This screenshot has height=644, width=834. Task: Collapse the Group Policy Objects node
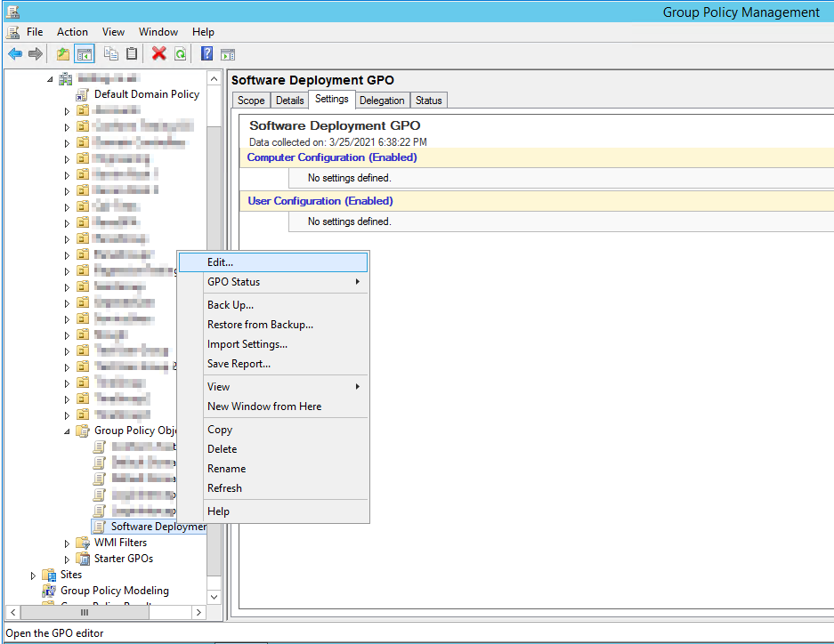coord(67,431)
